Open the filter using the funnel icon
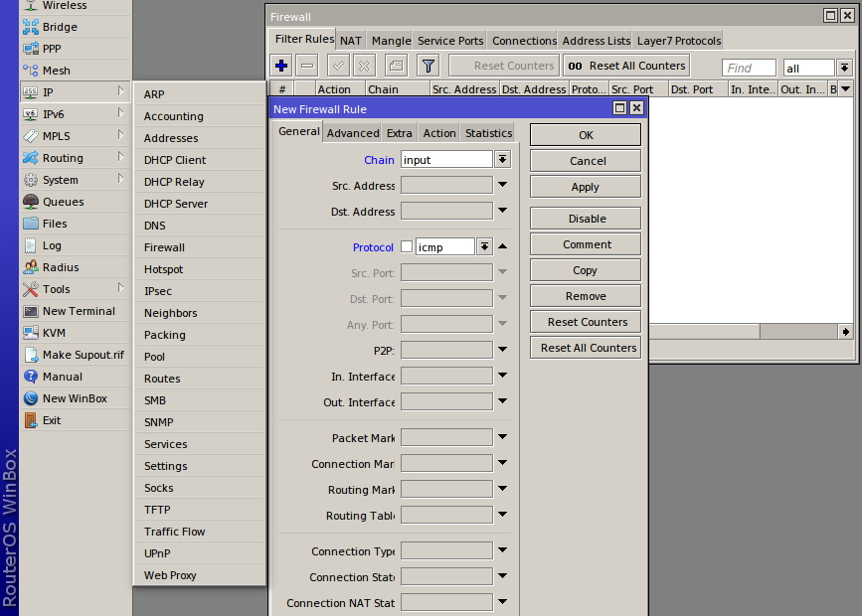 (428, 66)
